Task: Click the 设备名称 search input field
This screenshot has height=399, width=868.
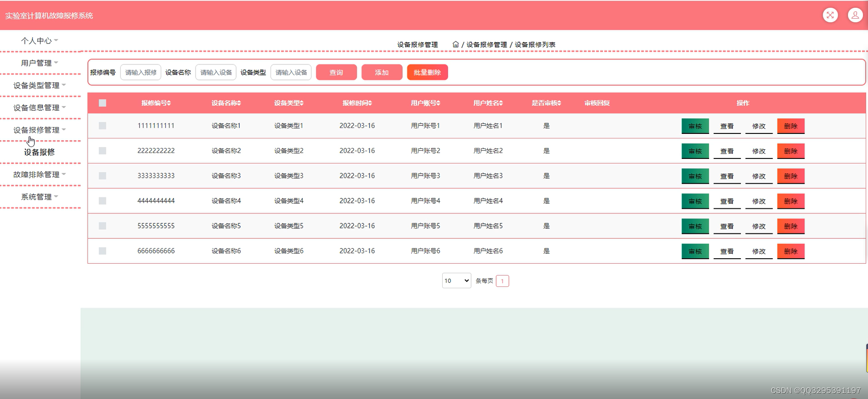Action: 216,72
